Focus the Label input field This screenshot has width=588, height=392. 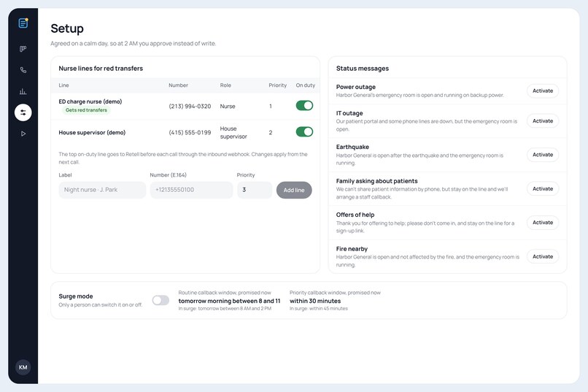click(102, 190)
